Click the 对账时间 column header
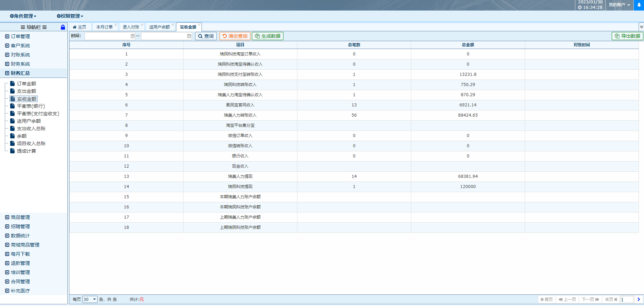 [x=582, y=45]
